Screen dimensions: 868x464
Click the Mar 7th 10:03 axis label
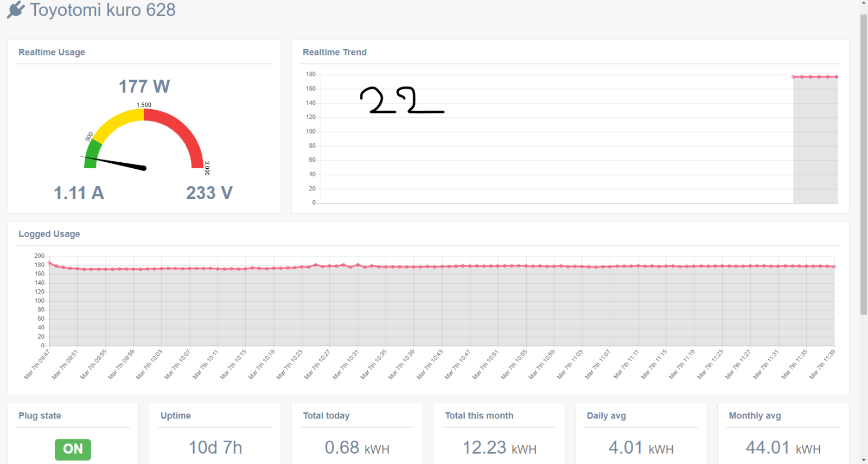[149, 364]
